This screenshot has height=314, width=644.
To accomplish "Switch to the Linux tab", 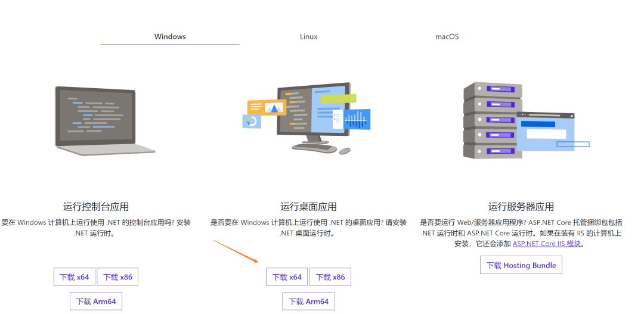I will [x=308, y=36].
